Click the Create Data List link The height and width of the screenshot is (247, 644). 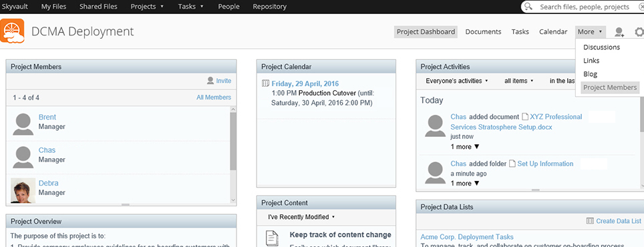619,221
